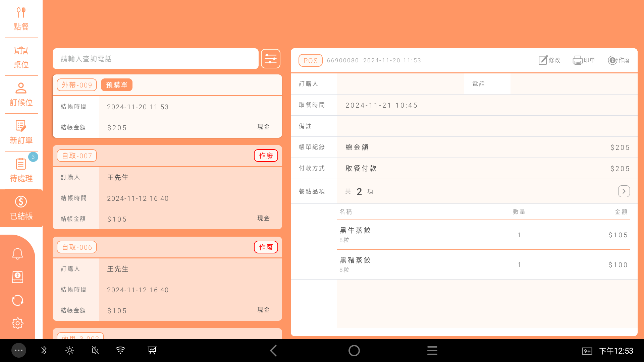Switch to the 點餐 ordering tab

click(x=21, y=19)
